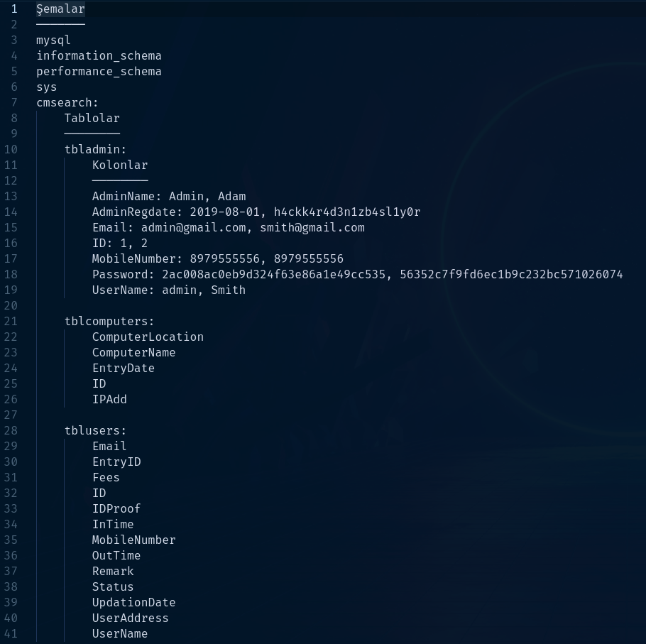Click the 'Status' column
Viewport: 646px width, 644px height.
pyautogui.click(x=113, y=587)
